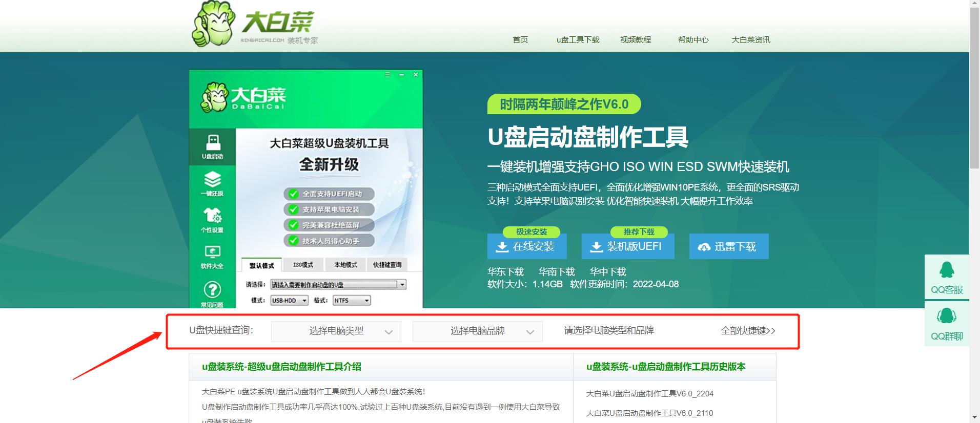Open the u盘工具下载 navigation item

pos(578,40)
